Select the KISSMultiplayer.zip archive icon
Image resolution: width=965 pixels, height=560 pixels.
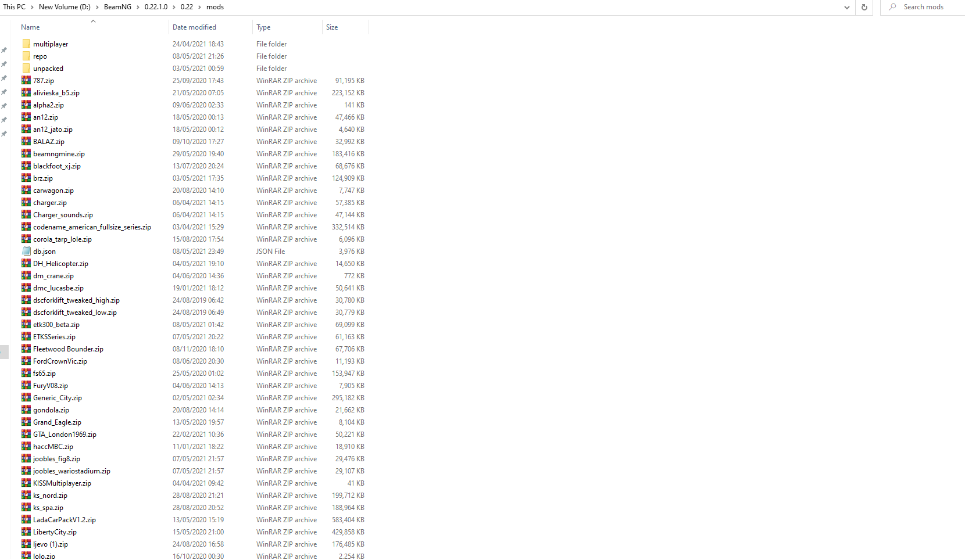[26, 483]
